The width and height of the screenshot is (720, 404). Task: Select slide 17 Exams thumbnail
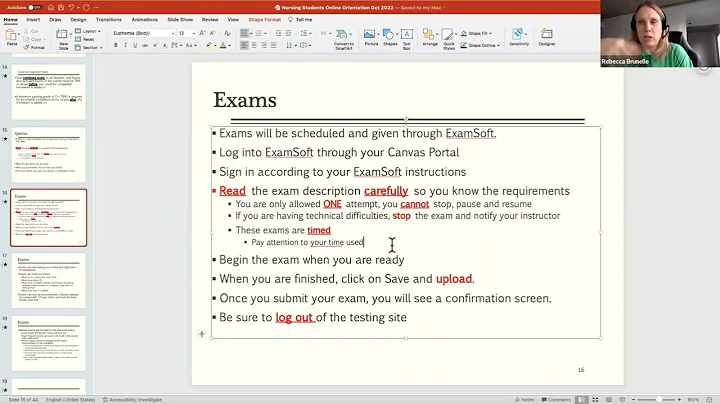(x=49, y=281)
